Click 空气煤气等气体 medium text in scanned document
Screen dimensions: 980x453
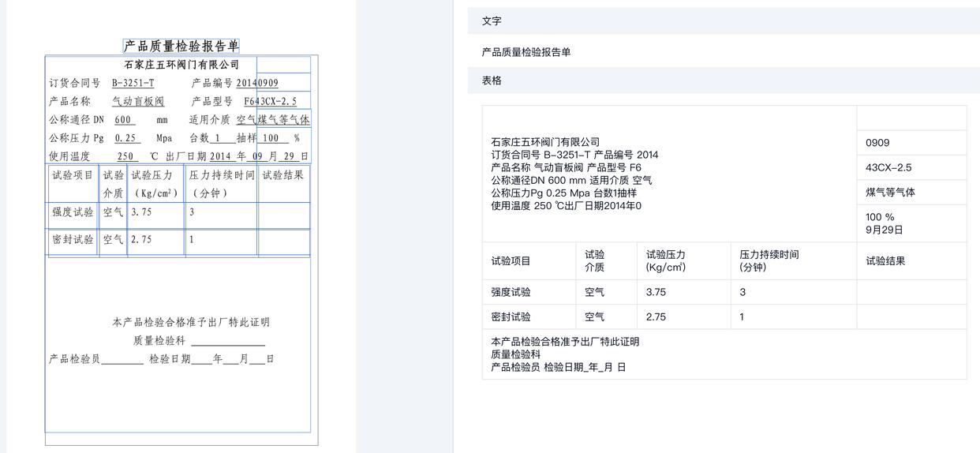point(273,120)
